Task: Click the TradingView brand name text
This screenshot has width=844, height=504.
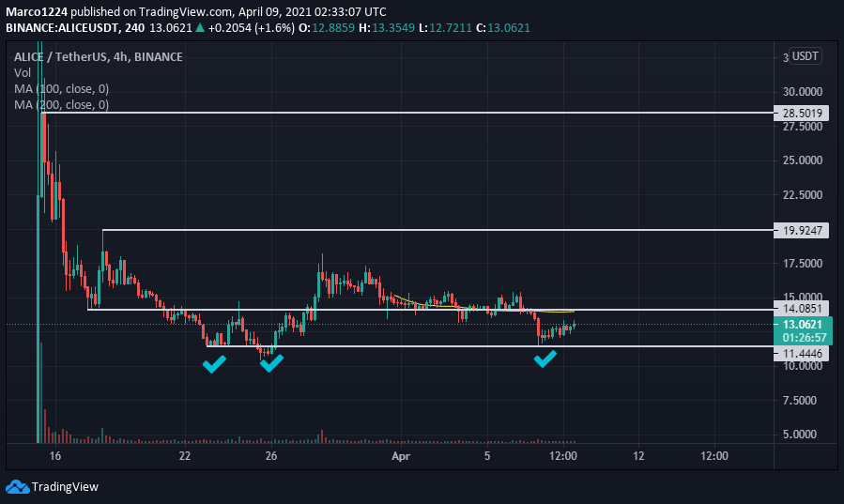Action: pyautogui.click(x=65, y=487)
